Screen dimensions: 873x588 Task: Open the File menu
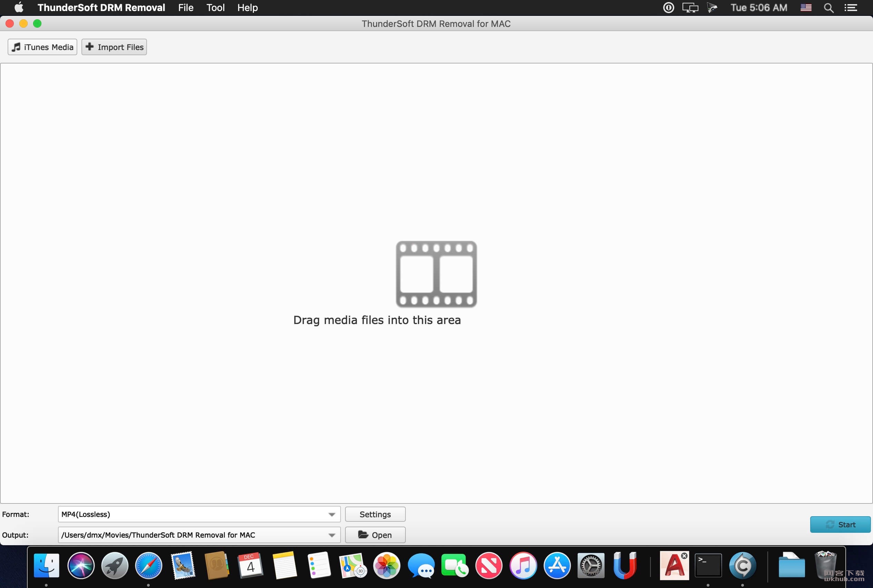click(186, 8)
